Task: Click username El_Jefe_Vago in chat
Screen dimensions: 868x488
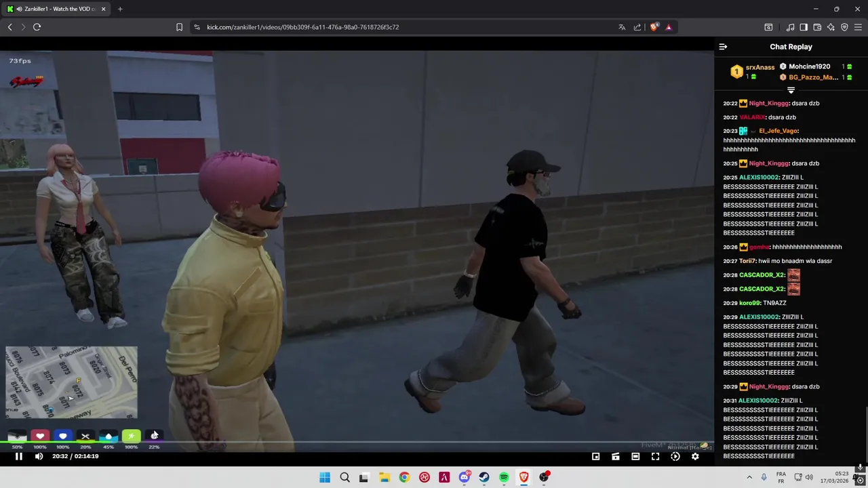Action: click(x=778, y=131)
